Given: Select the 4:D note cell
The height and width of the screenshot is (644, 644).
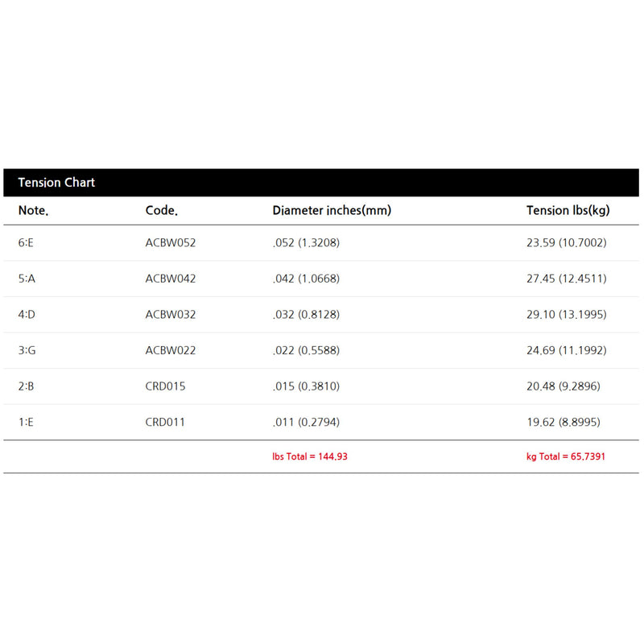Looking at the screenshot, I should (x=27, y=314).
